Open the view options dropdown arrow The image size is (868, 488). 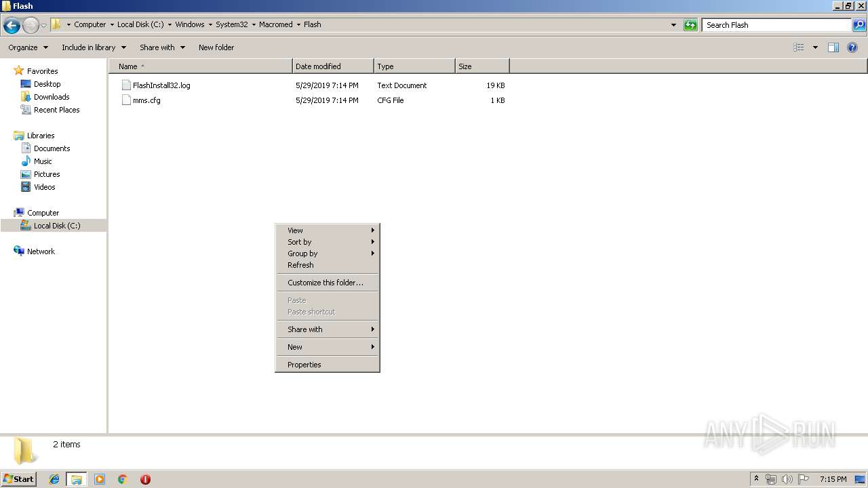(x=815, y=47)
